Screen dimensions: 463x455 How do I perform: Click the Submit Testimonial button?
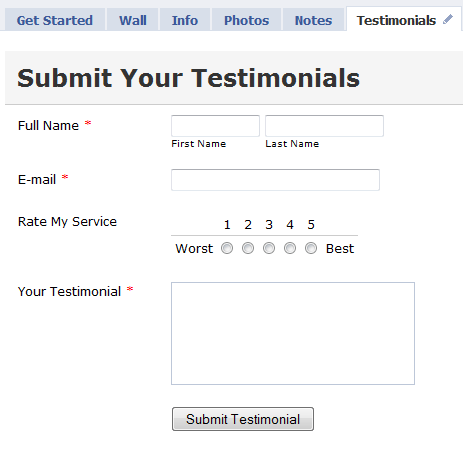point(243,419)
